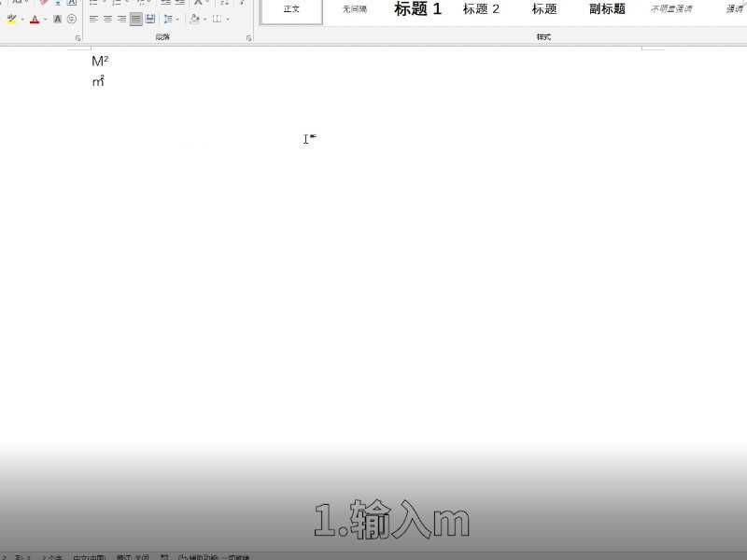Open the font color dropdown arrow

(44, 18)
